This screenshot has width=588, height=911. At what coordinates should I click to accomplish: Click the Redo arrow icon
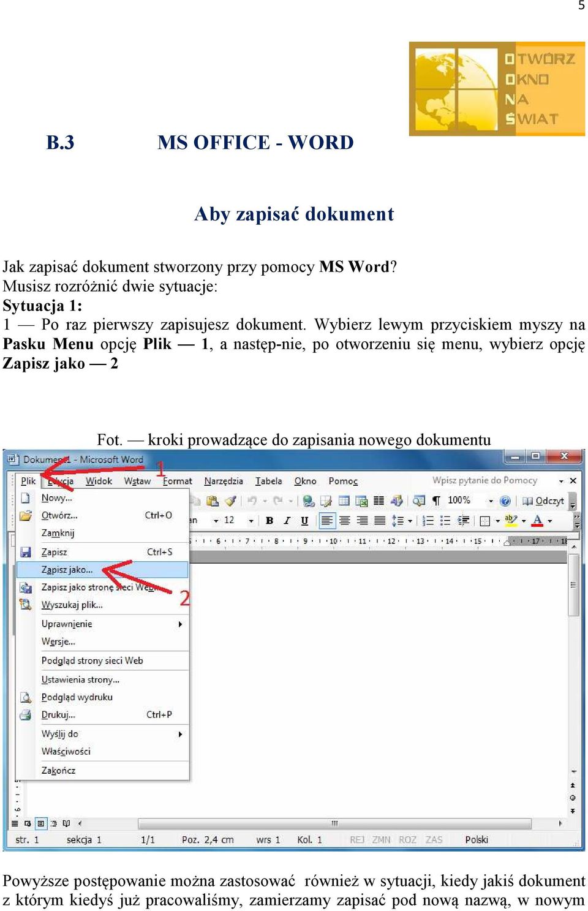click(x=277, y=501)
